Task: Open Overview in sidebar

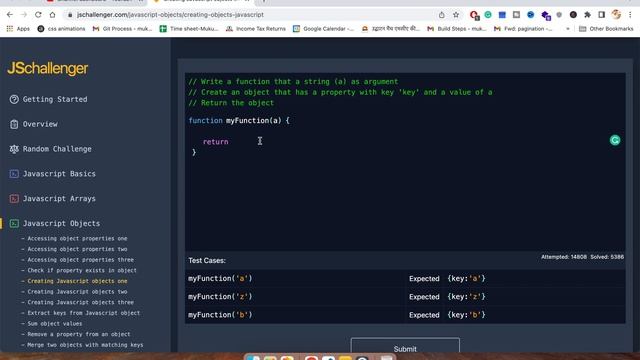Action: pos(40,124)
